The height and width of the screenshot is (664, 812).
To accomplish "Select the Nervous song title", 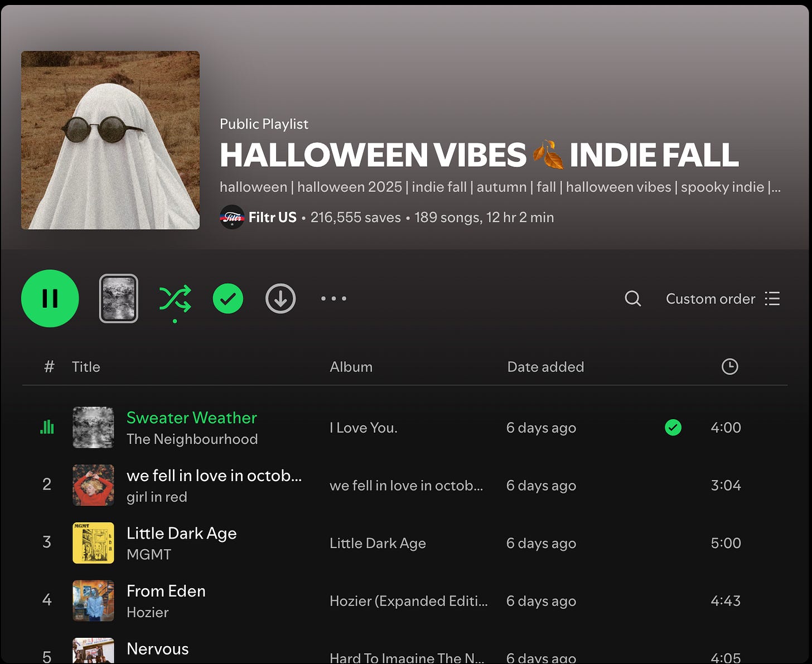I will point(157,649).
